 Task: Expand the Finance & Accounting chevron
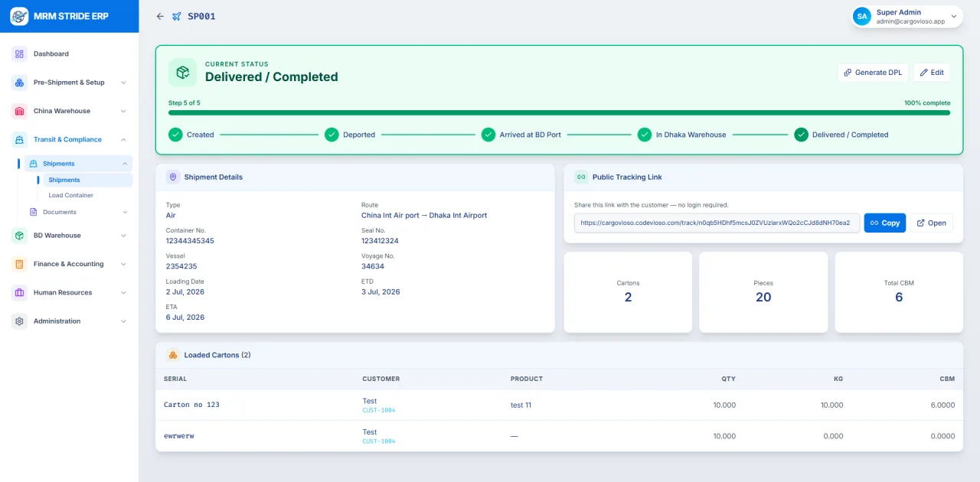[124, 264]
